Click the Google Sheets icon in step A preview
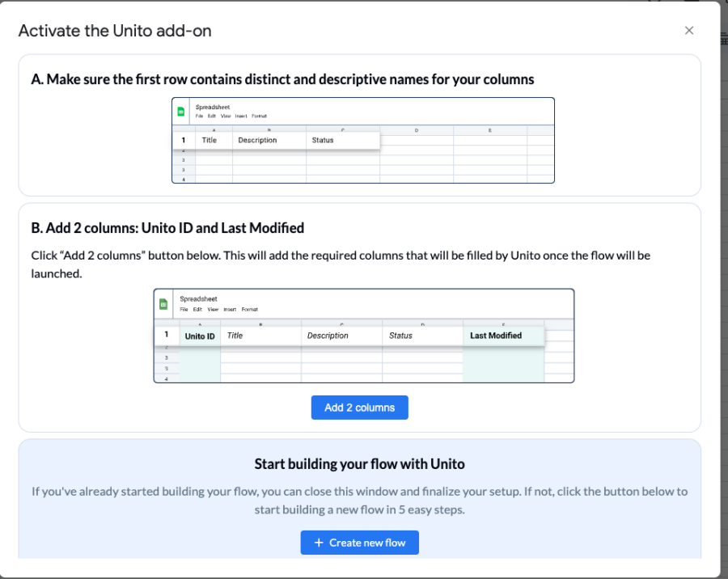Screen dimensions: 728x579 pyautogui.click(x=180, y=110)
